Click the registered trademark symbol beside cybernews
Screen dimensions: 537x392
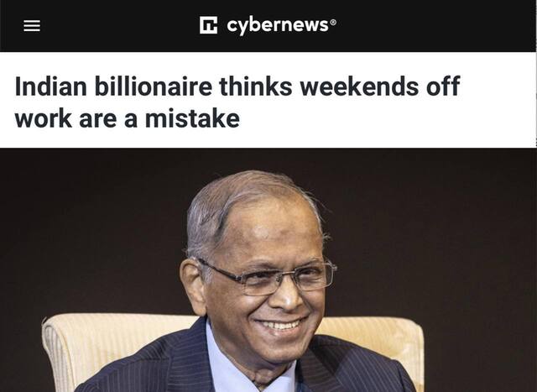point(333,22)
